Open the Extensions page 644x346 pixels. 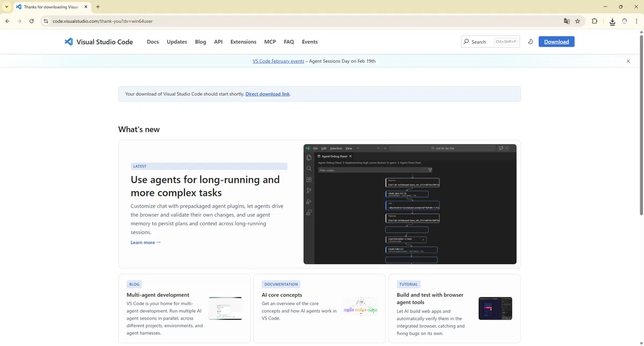tap(243, 42)
